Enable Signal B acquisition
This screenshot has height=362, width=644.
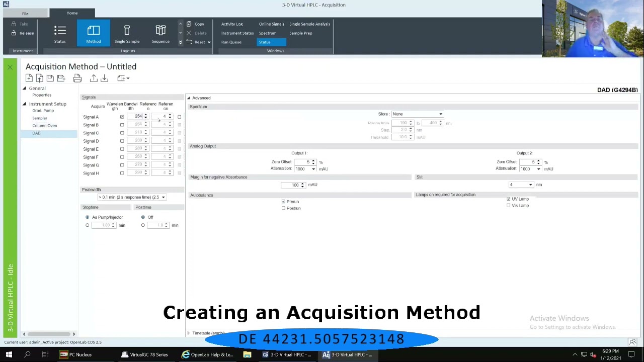(122, 125)
